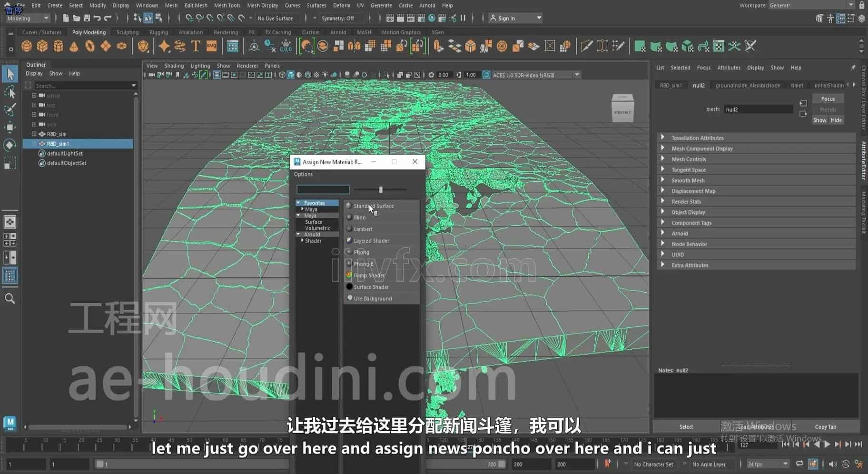
Task: Click the Undo arrow icon
Action: 97,18
